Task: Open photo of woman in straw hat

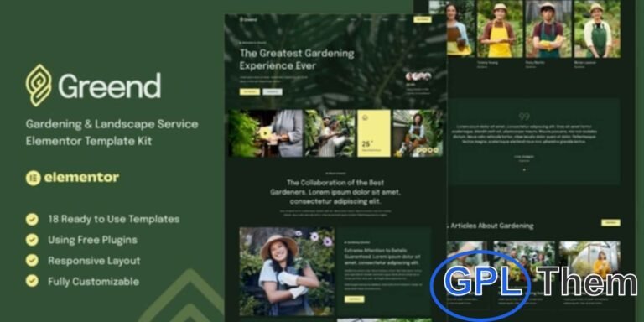Action: coord(287,272)
